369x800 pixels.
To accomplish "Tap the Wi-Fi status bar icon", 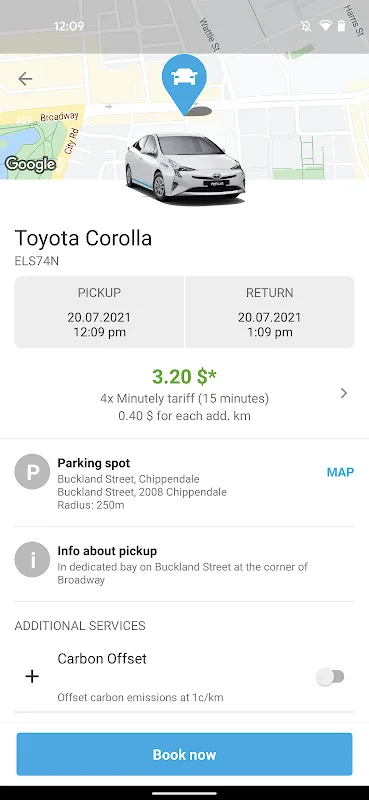I will pyautogui.click(x=325, y=26).
